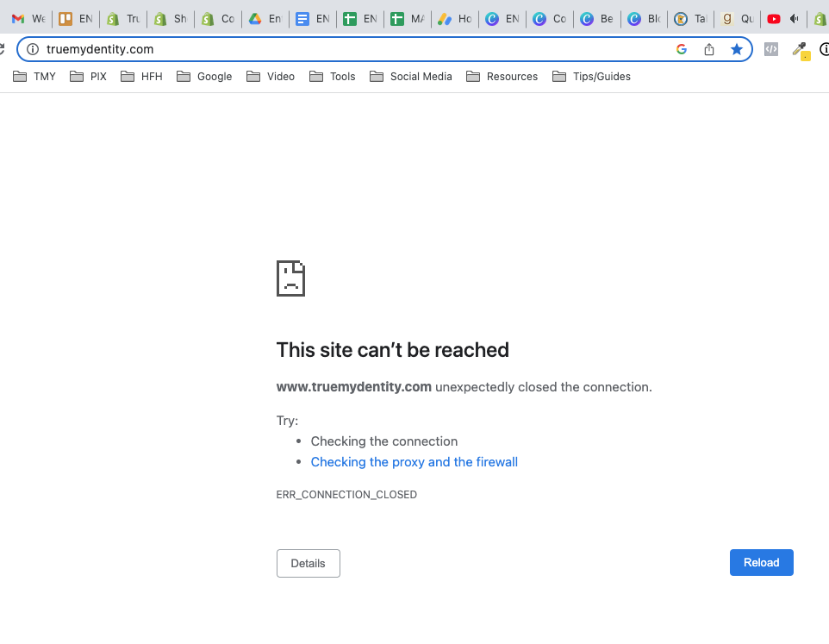Image resolution: width=829 pixels, height=644 pixels.
Task: Switch to the Google Docs tab
Action: 313,19
